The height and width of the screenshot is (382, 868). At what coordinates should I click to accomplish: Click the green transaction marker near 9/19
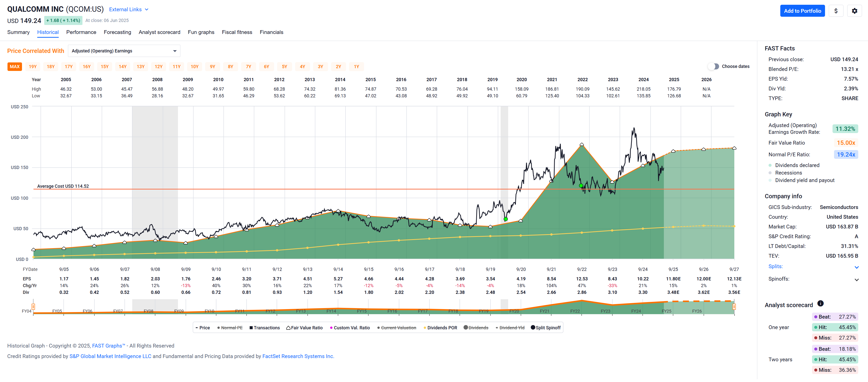point(505,219)
